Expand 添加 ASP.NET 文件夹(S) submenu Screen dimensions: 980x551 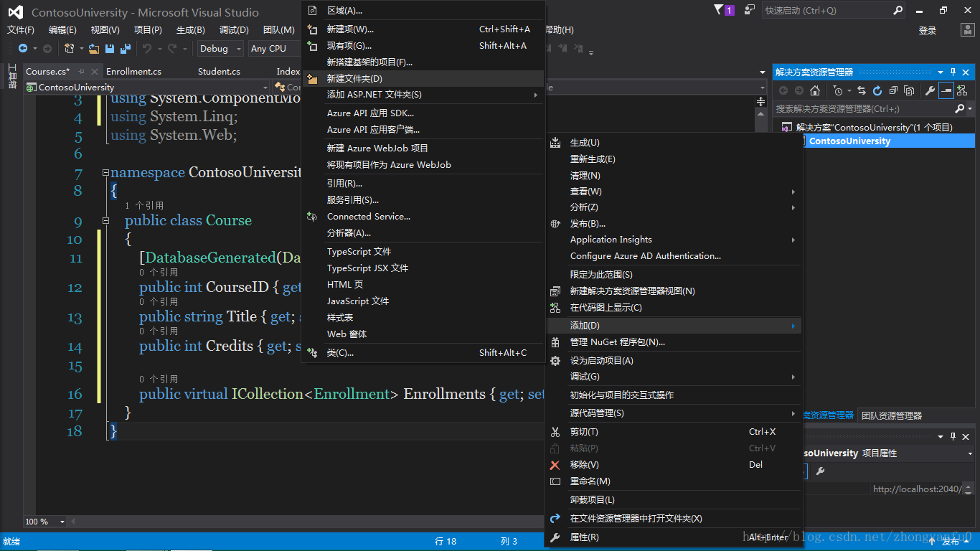[x=423, y=95]
